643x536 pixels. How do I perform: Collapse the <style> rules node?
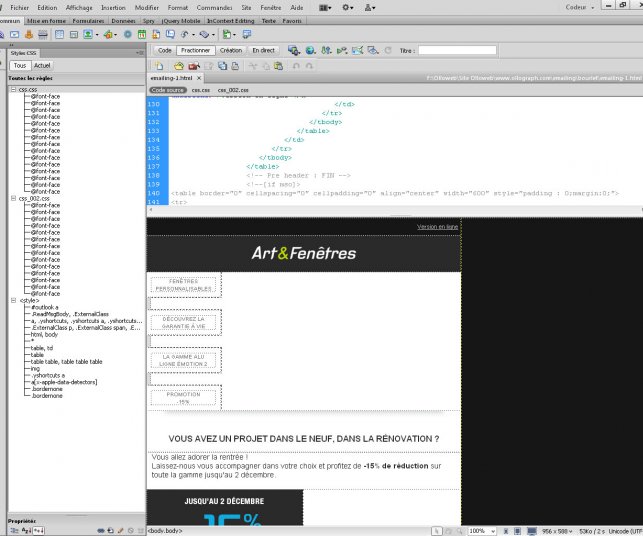pos(12,300)
